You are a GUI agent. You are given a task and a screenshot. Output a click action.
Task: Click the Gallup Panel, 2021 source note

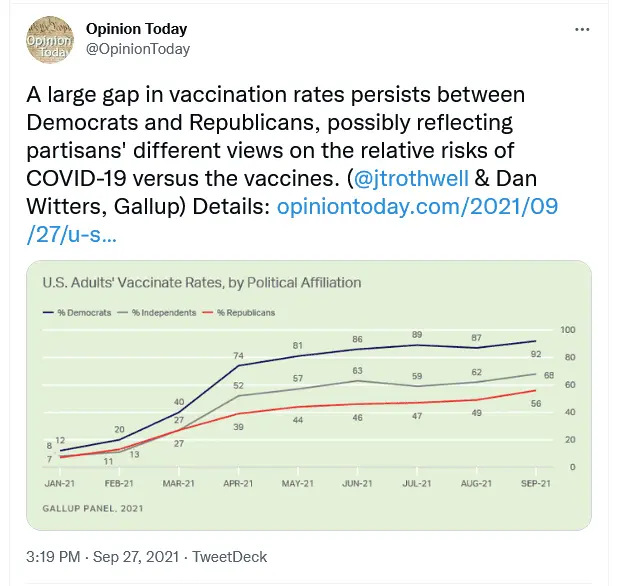click(92, 509)
